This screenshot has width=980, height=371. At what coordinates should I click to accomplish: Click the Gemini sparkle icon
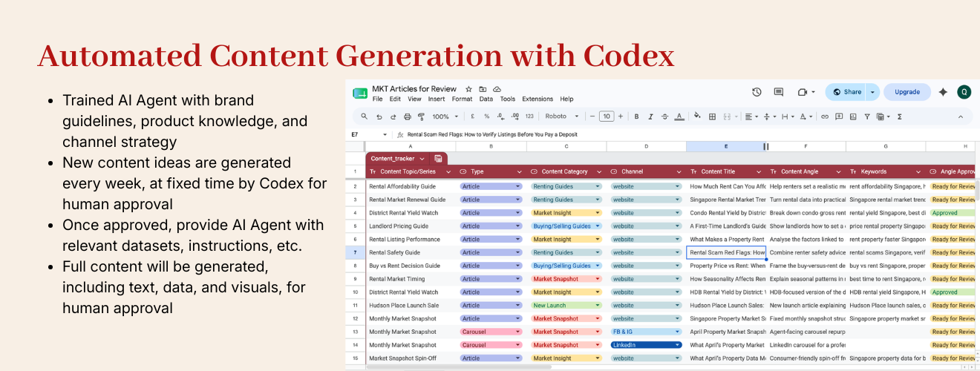coord(943,92)
